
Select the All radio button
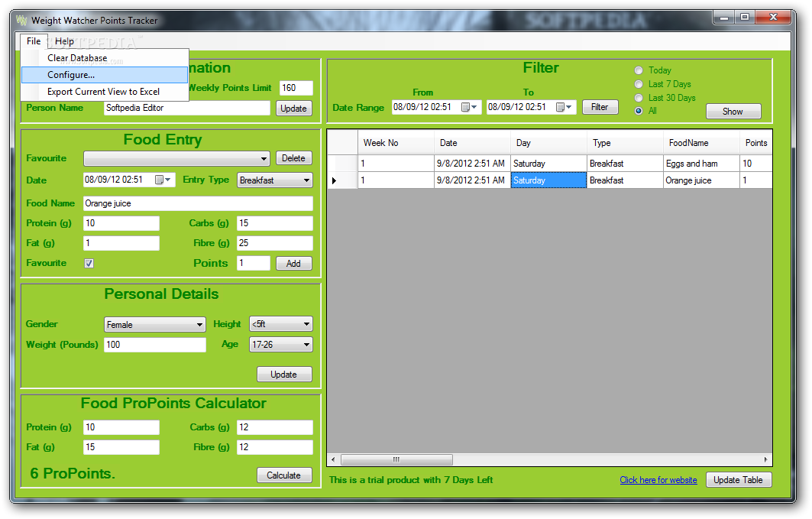639,111
